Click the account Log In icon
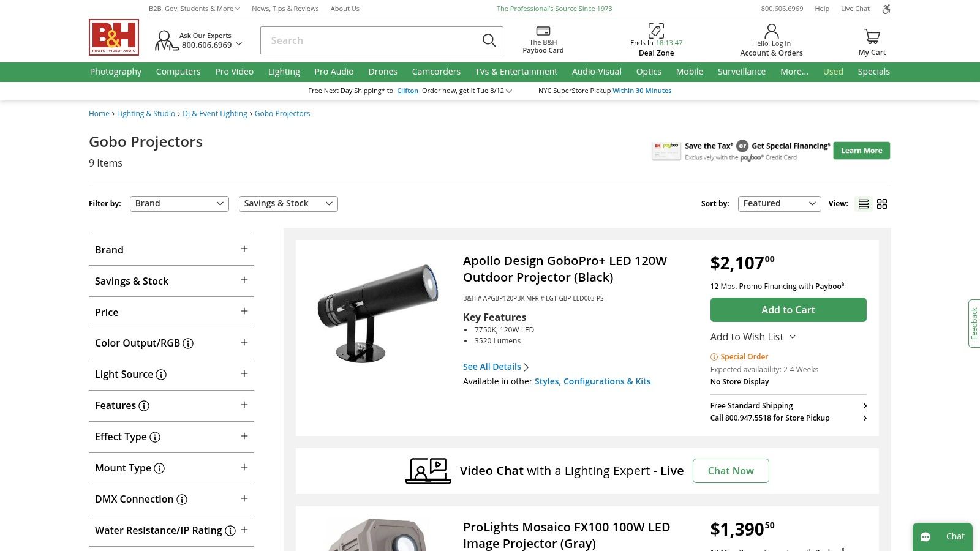 pyautogui.click(x=771, y=31)
